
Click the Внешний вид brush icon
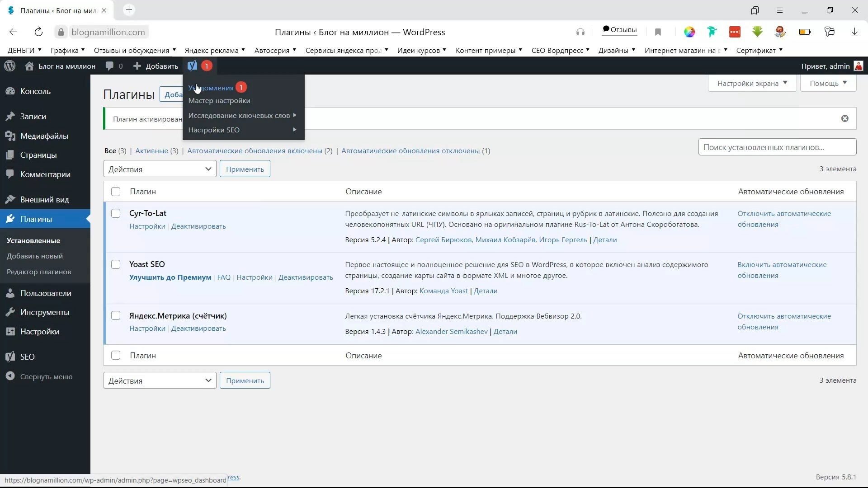tap(10, 200)
